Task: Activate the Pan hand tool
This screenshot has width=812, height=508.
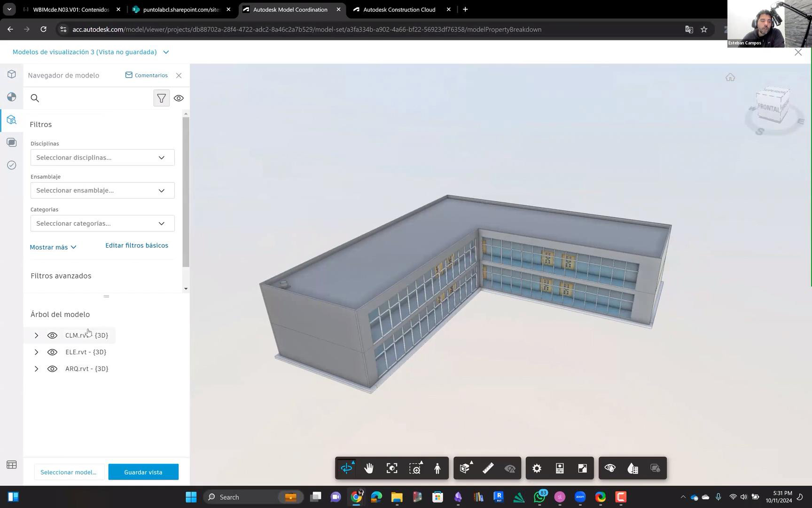Action: coord(369,468)
